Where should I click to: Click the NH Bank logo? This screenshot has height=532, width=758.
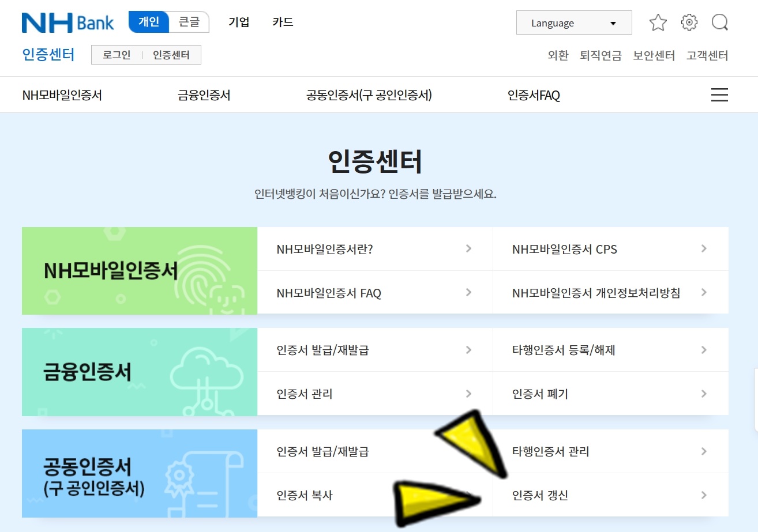pos(68,23)
